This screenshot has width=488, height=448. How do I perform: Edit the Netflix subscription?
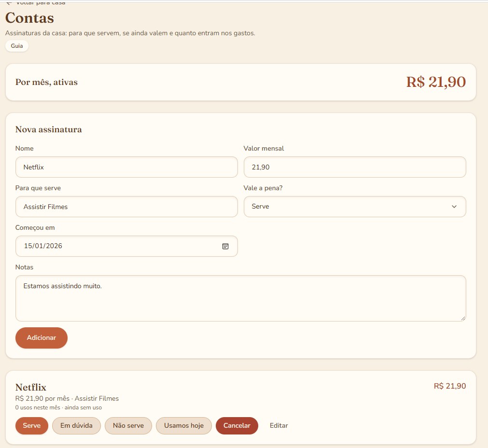[279, 426]
